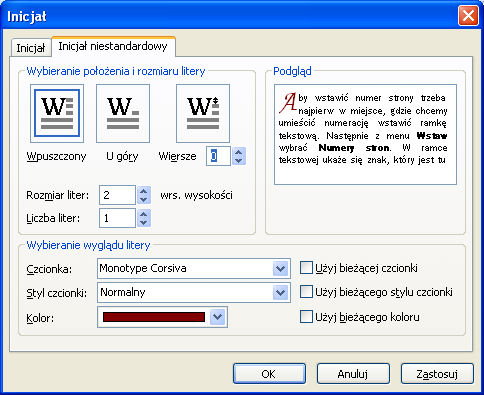Viewport: 484px width, 395px height.
Task: Increase Liczba liter with up arrow
Action: pyautogui.click(x=144, y=214)
